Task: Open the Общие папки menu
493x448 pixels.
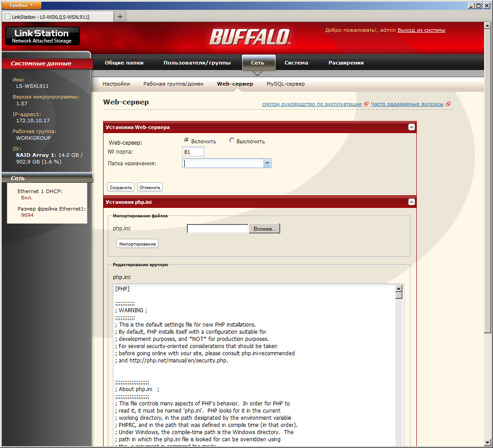Action: click(124, 63)
